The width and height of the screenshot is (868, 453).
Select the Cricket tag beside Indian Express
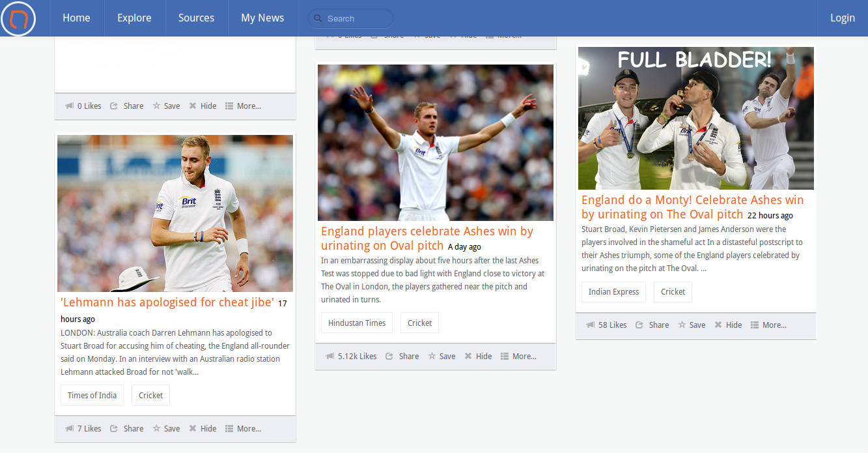[673, 291]
